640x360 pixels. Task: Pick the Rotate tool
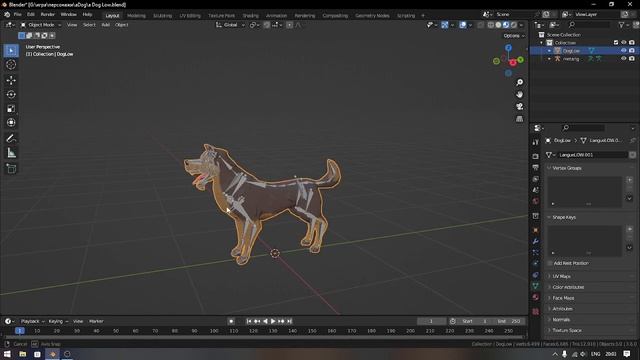[x=11, y=94]
